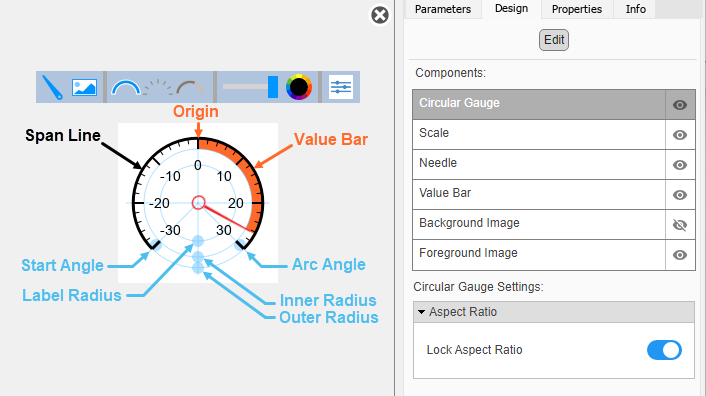The height and width of the screenshot is (396, 706).
Task: Click the red needle on gauge
Action: pos(228,219)
